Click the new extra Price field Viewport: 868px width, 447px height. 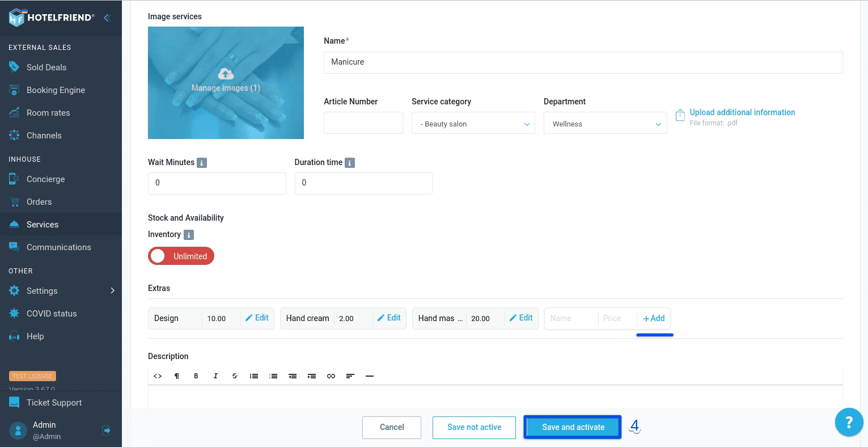point(617,318)
